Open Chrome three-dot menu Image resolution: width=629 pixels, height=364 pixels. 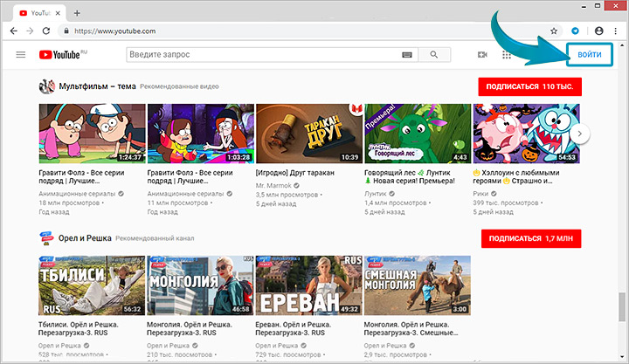coord(615,31)
